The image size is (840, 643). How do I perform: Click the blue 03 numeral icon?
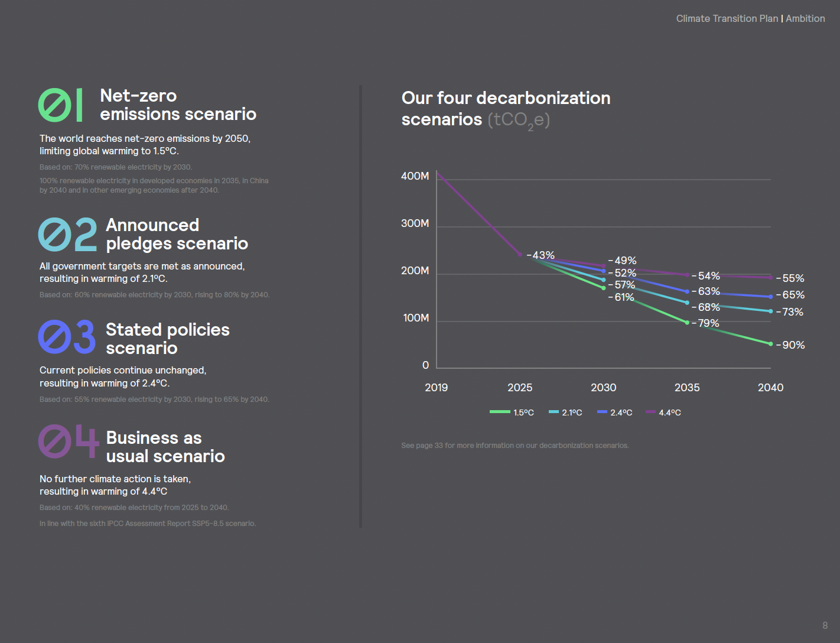pyautogui.click(x=67, y=337)
